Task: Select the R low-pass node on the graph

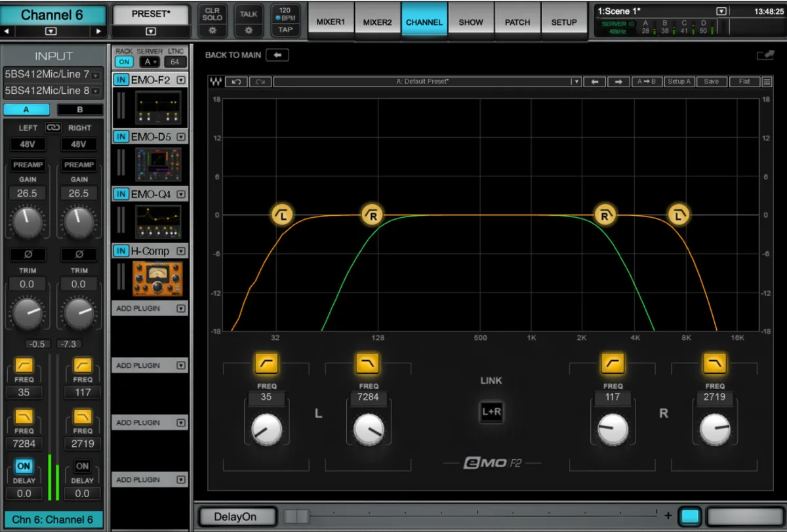Action: tap(605, 215)
